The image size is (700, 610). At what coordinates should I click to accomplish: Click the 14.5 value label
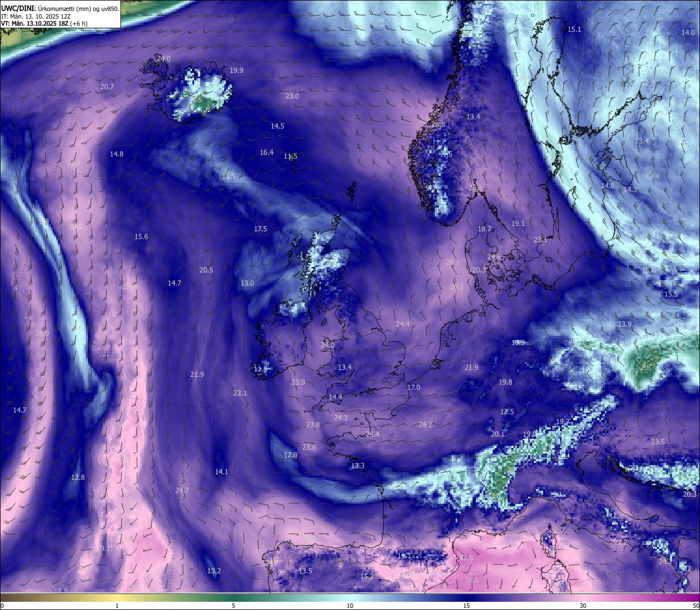tap(277, 126)
